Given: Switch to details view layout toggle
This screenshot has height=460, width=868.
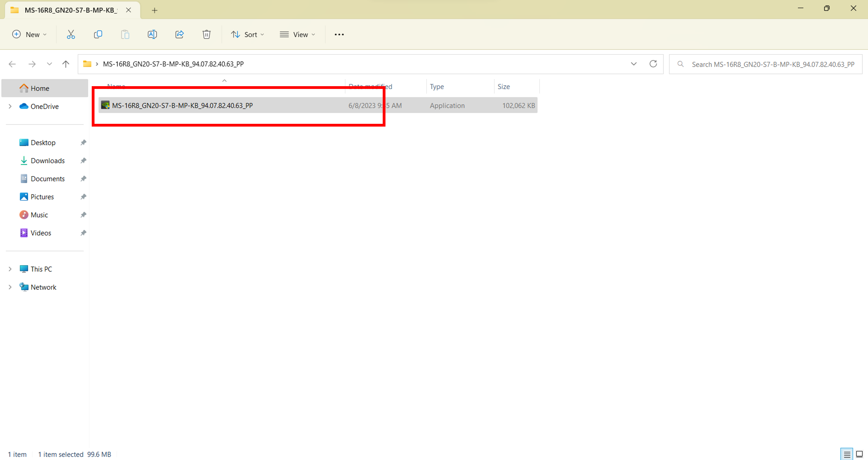Looking at the screenshot, I should [x=846, y=454].
